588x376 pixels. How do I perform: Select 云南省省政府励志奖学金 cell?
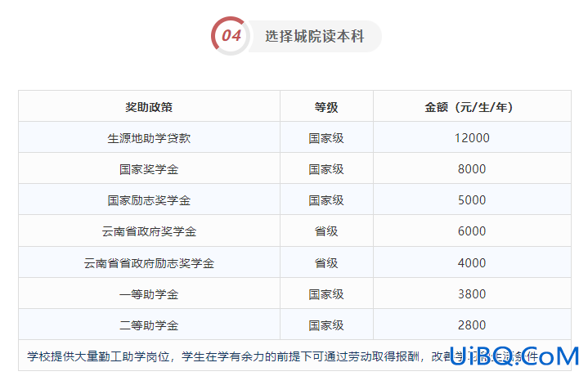click(149, 263)
